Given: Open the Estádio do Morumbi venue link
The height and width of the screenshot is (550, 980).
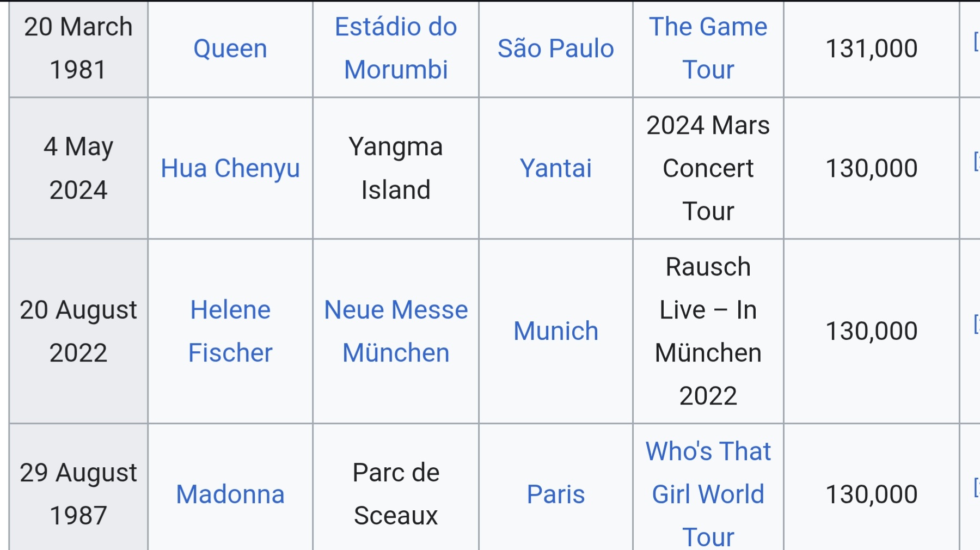Looking at the screenshot, I should point(396,48).
